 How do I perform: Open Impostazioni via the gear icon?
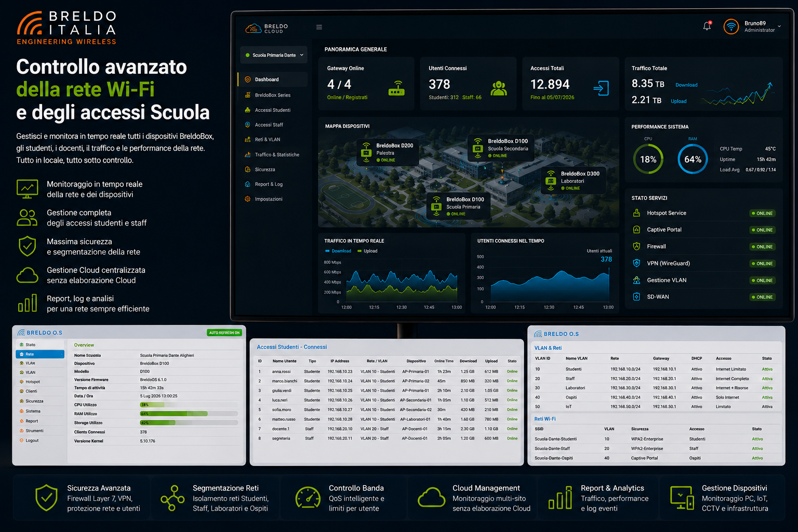point(248,199)
